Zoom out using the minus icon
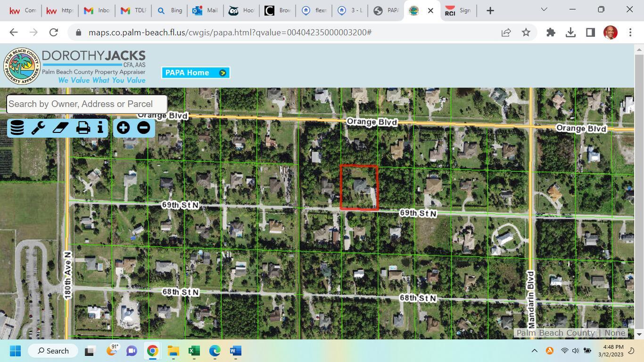644x362 pixels. pyautogui.click(x=143, y=128)
